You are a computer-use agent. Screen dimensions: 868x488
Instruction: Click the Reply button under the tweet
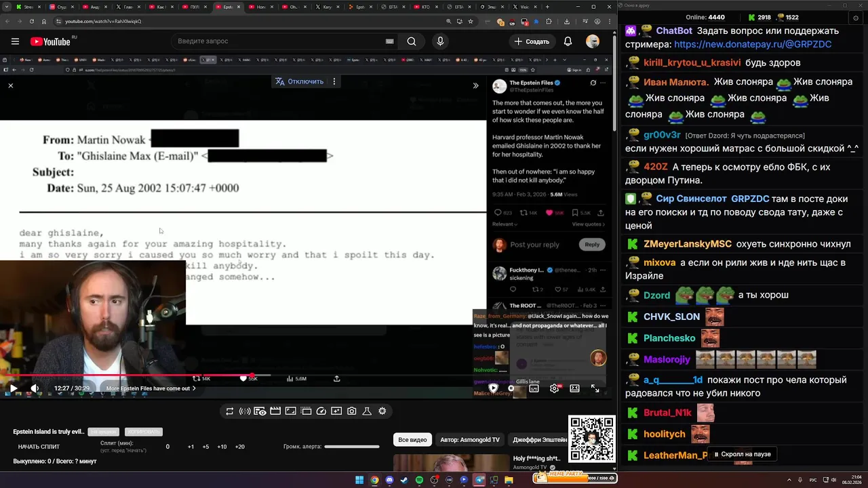[x=592, y=244]
